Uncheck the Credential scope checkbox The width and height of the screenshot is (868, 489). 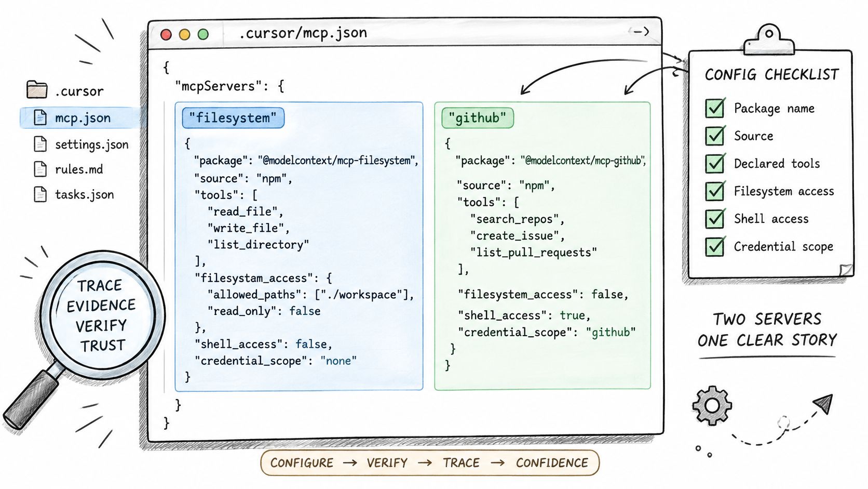[715, 246]
